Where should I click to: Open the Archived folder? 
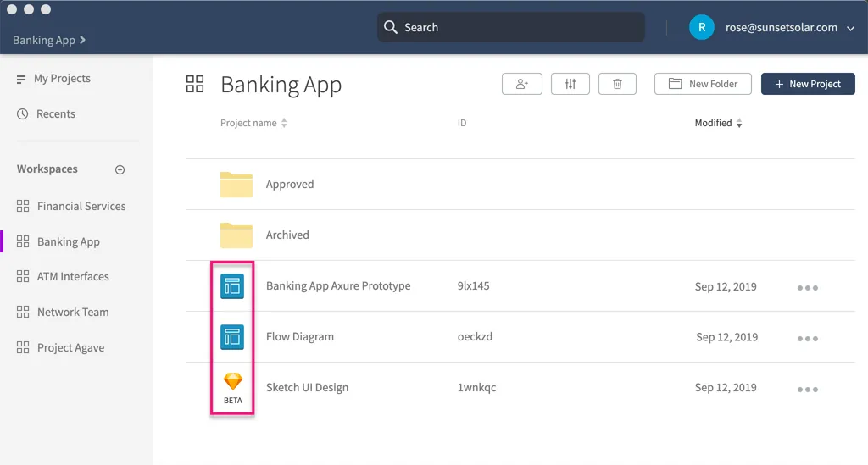pos(287,235)
